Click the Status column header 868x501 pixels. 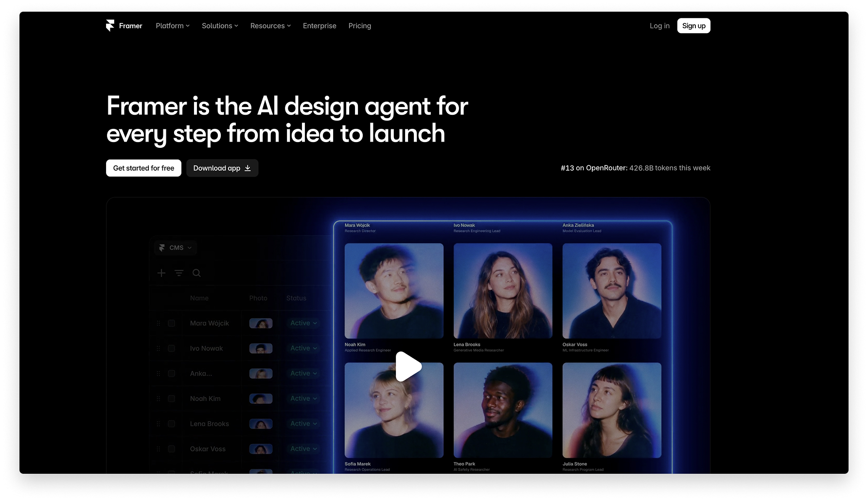296,298
